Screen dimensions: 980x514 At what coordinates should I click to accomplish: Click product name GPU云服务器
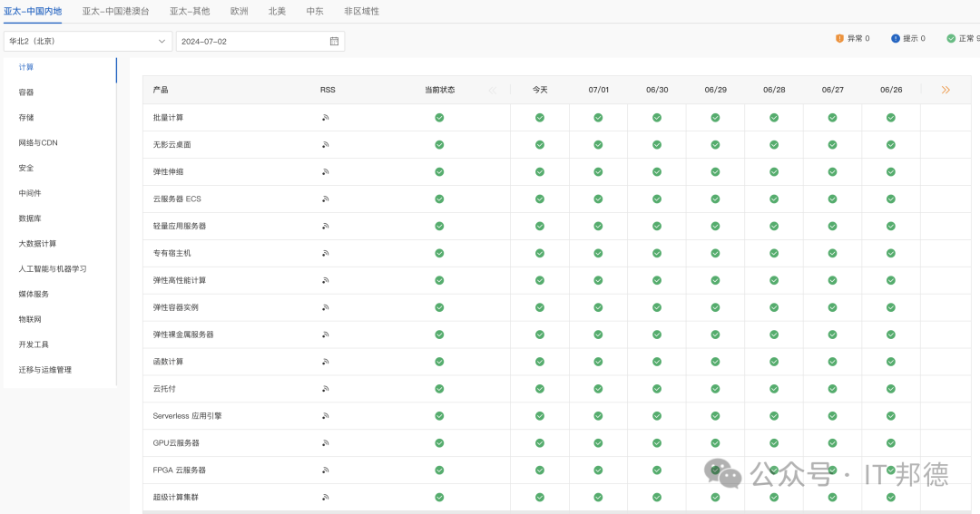tap(176, 442)
